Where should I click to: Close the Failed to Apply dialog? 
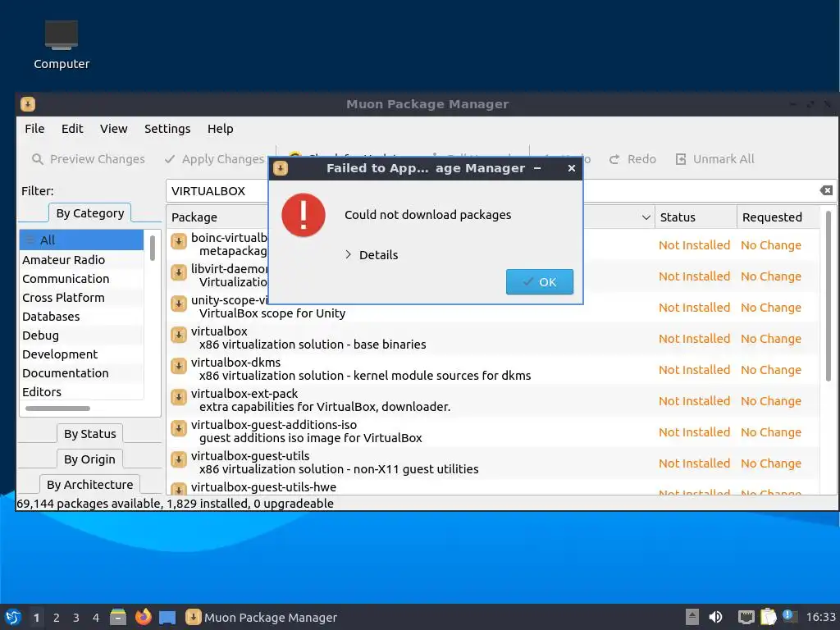pos(572,168)
